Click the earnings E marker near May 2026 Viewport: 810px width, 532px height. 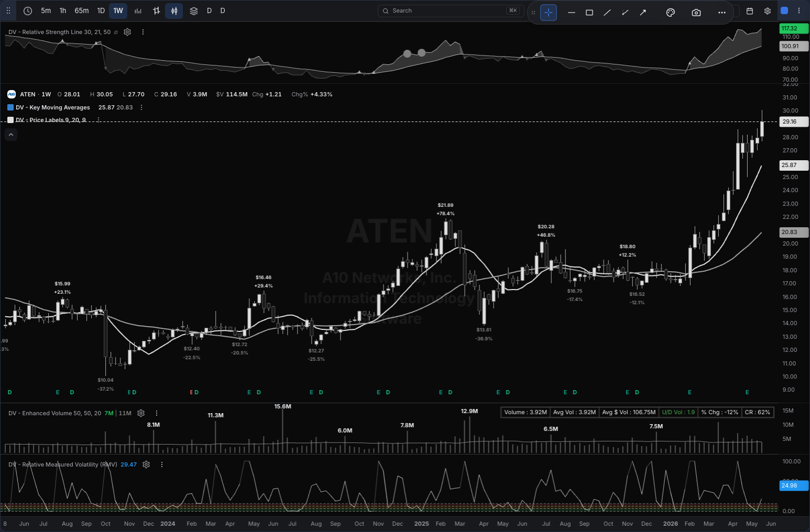coord(747,392)
